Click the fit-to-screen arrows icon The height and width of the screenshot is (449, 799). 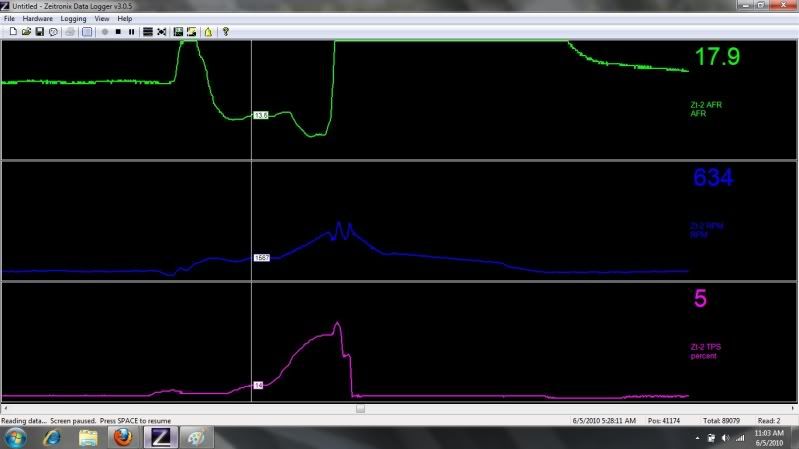pos(162,32)
